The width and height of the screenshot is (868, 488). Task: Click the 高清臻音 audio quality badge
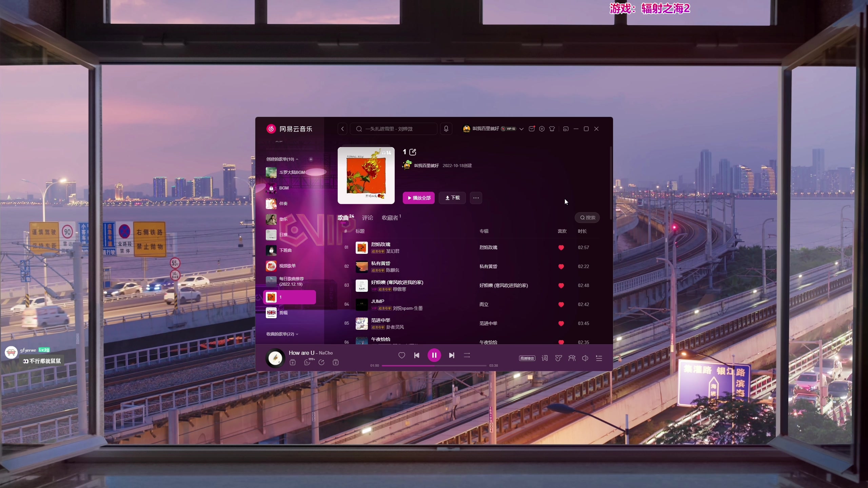pos(527,358)
